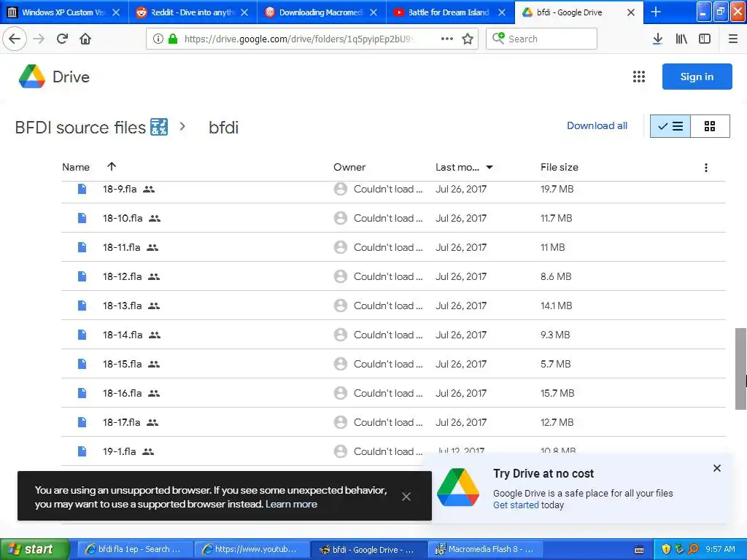Click the file icon for 18-12.fla
The height and width of the screenshot is (560, 747).
82,276
